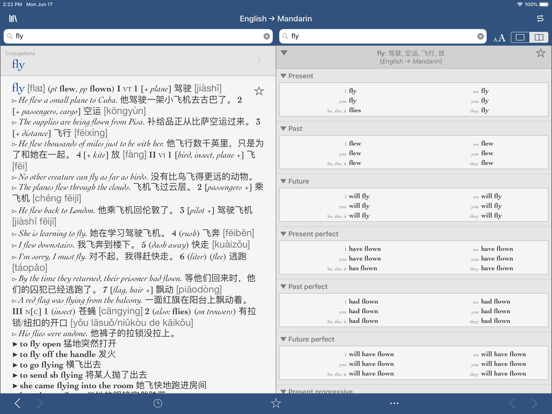Screen dimensions: 552x414
Task: Open the more options ellipsis
Action: 394,403
